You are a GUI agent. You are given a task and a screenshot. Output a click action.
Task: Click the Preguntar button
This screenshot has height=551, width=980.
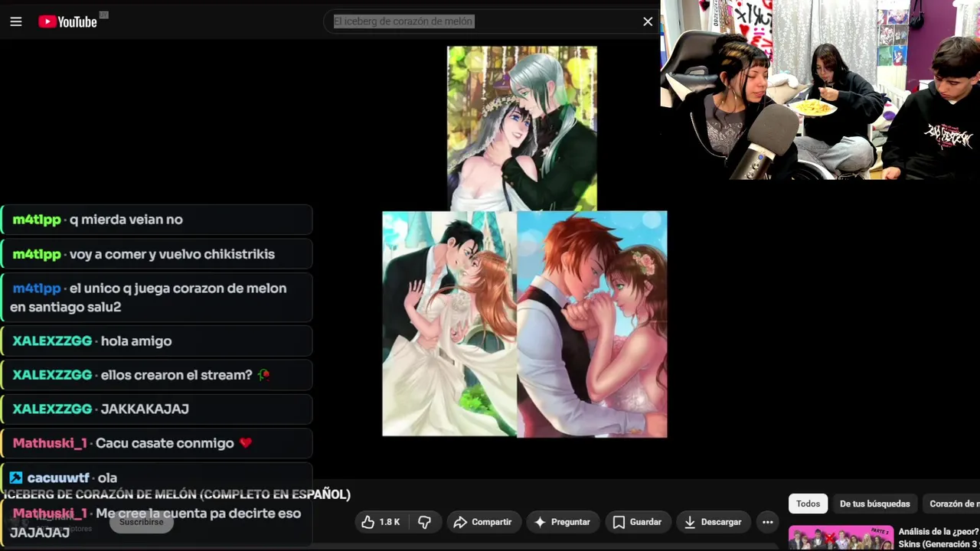(x=562, y=522)
